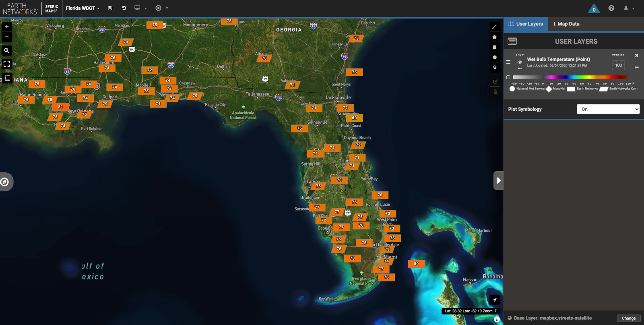Open the Plot Symbology dropdown
Screen dimensions: 644x325
pyautogui.click(x=608, y=109)
